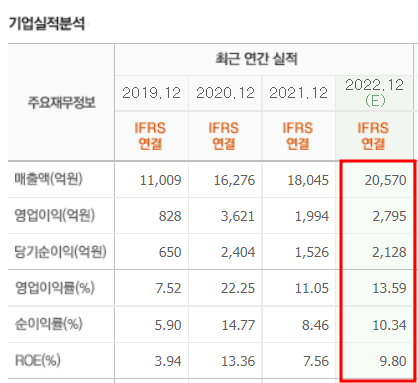The image size is (418, 383).
Task: Click the operating margin value 22.25
Action: tap(238, 288)
